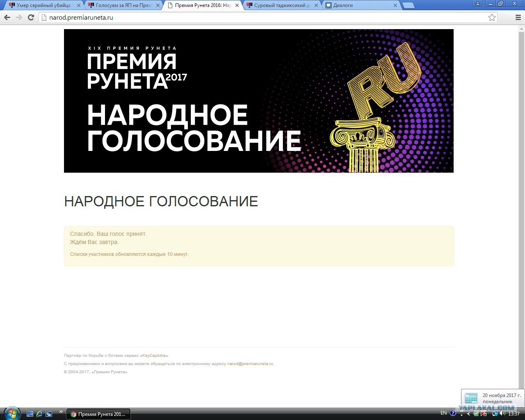Click the 'Спасибо. Ваш голос принят.' message
525x420 pixels.
(x=108, y=234)
